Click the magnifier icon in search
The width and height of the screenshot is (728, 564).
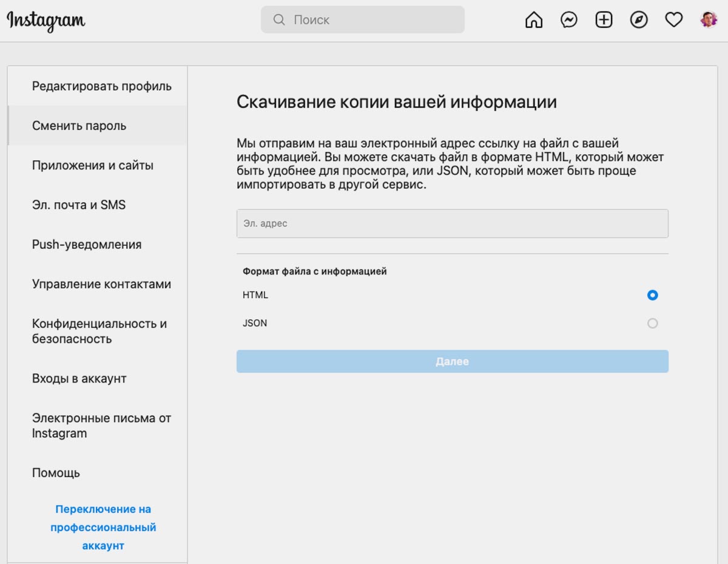click(279, 20)
